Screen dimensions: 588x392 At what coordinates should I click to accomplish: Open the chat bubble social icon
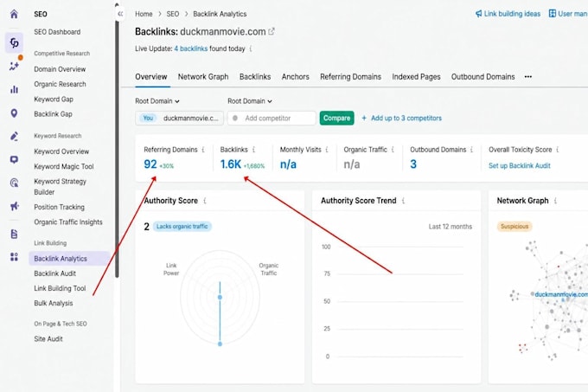(14, 160)
